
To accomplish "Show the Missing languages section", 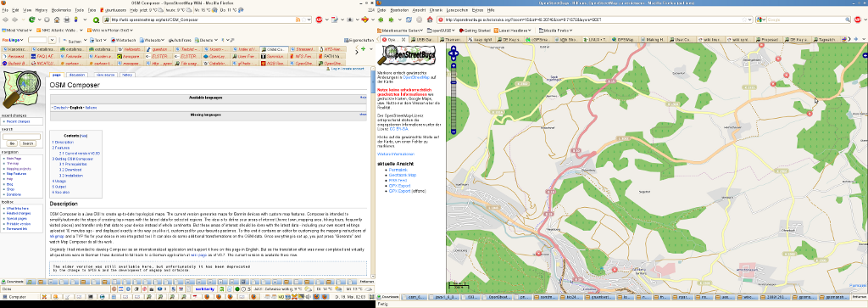I will tap(363, 114).
